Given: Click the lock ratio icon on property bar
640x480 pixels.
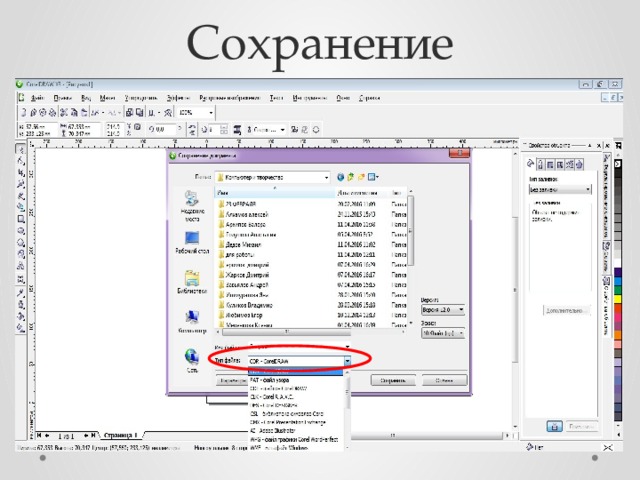Looking at the screenshot, I should coord(138,127).
